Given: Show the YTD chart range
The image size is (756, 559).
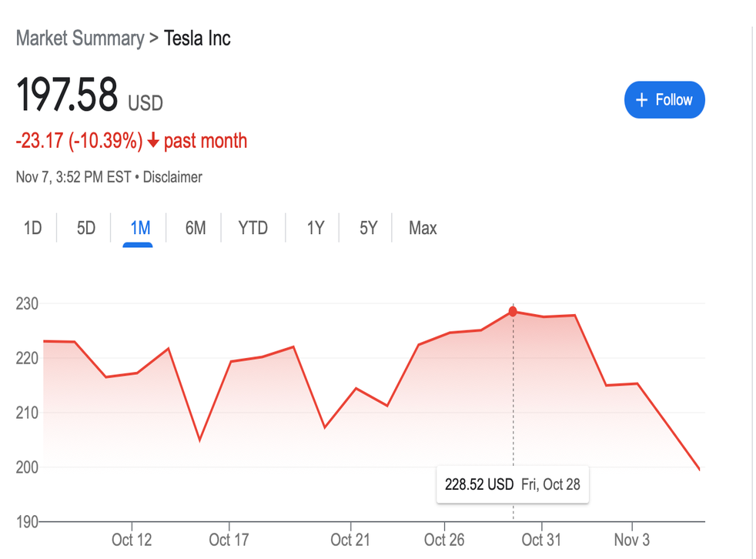Looking at the screenshot, I should [253, 228].
